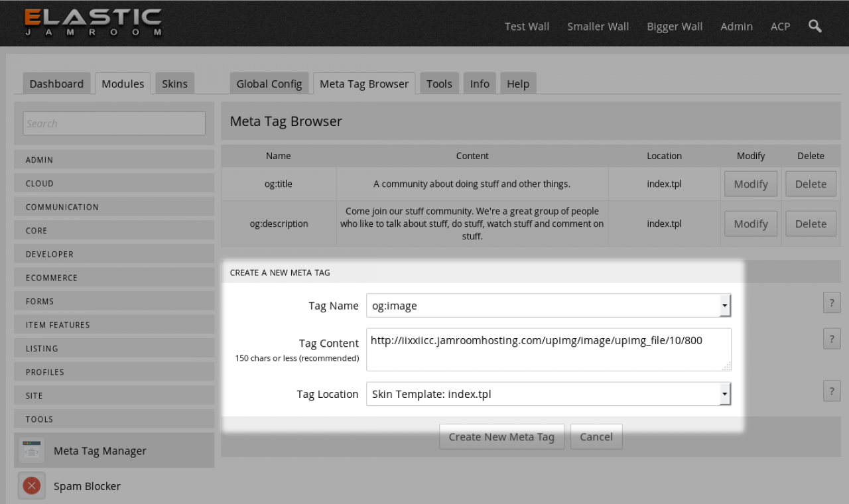
Task: Click the help question mark beside Tag Content
Action: pos(831,338)
